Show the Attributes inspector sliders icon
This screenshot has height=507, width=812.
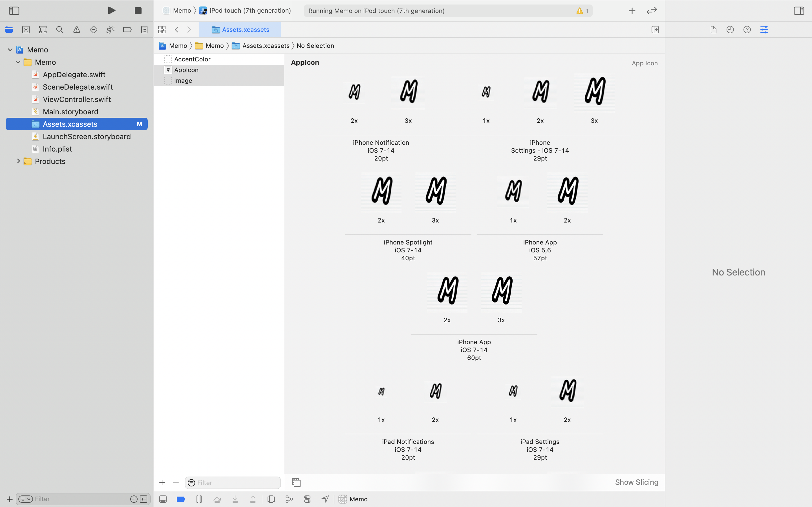click(764, 30)
